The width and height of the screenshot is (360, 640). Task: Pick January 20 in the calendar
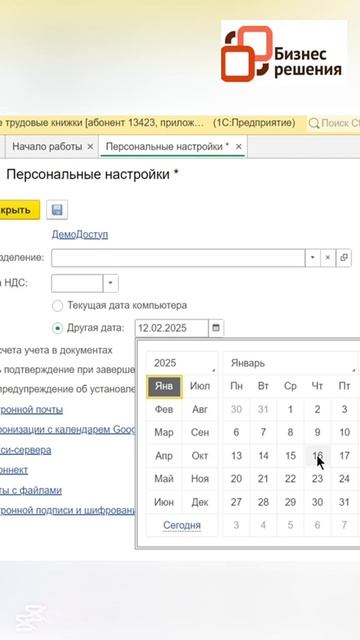point(236,478)
